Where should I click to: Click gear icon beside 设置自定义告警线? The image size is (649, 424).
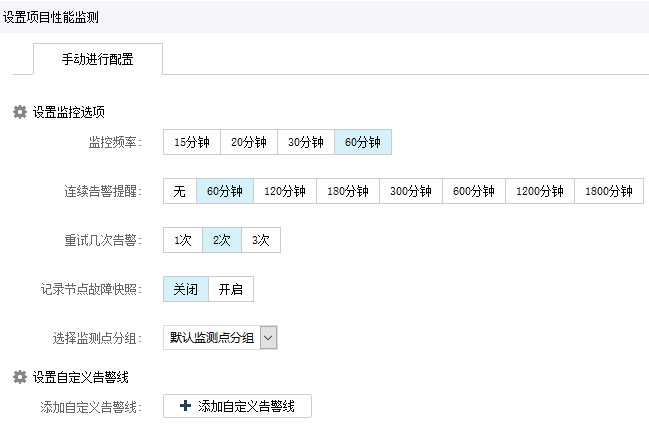[19, 377]
